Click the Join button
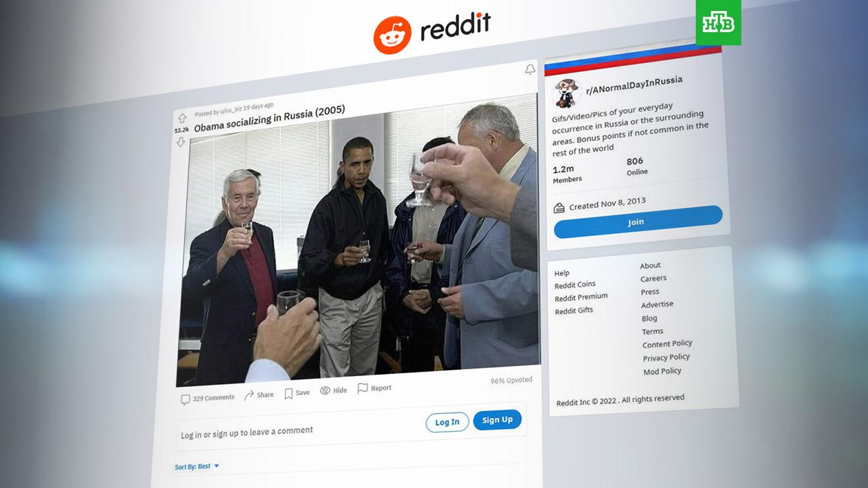 pyautogui.click(x=637, y=222)
